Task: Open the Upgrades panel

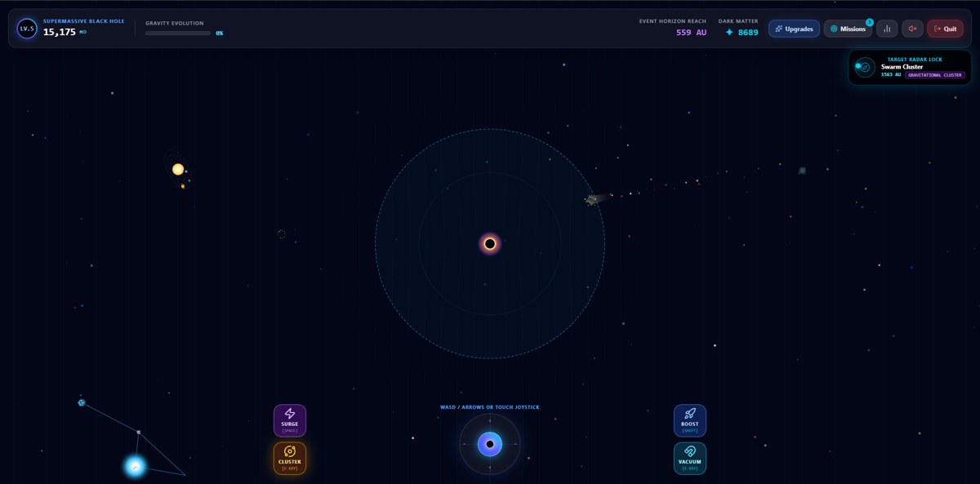Action: pos(794,29)
